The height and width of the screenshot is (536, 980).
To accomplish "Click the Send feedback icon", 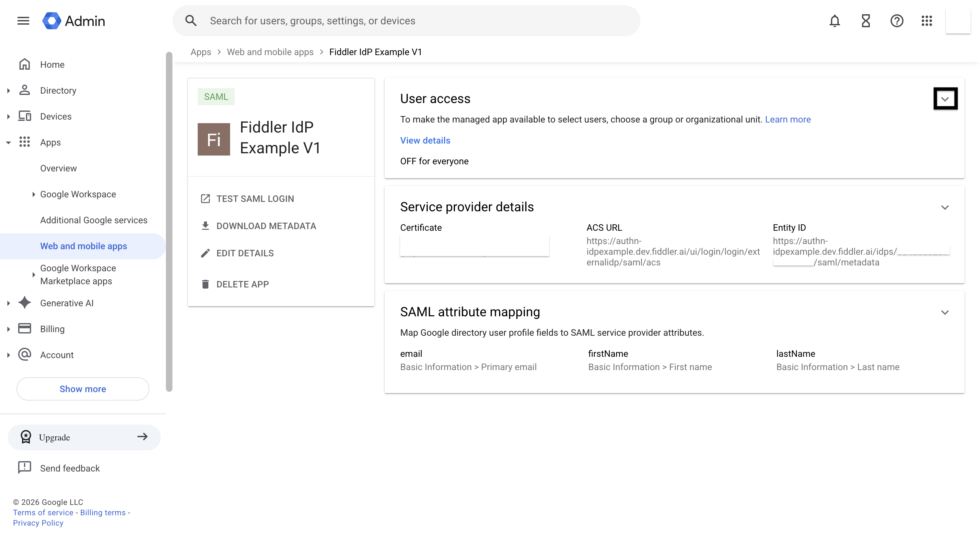I will 25,468.
